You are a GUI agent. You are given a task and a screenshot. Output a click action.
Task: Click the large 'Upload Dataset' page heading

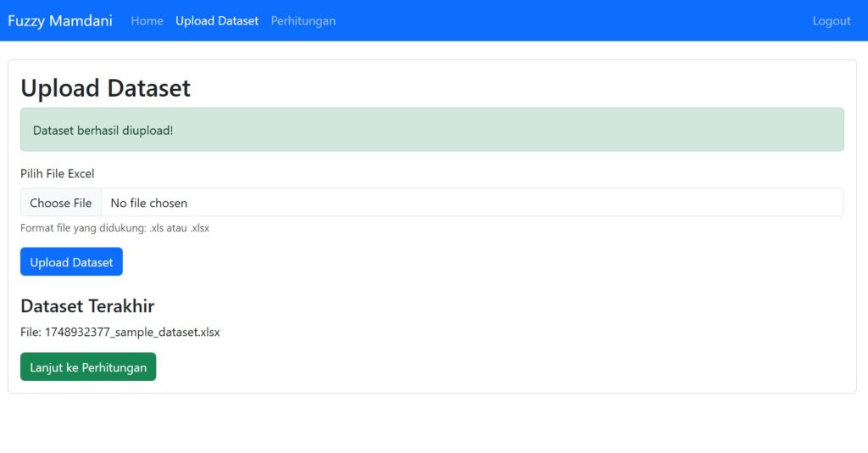tap(105, 88)
